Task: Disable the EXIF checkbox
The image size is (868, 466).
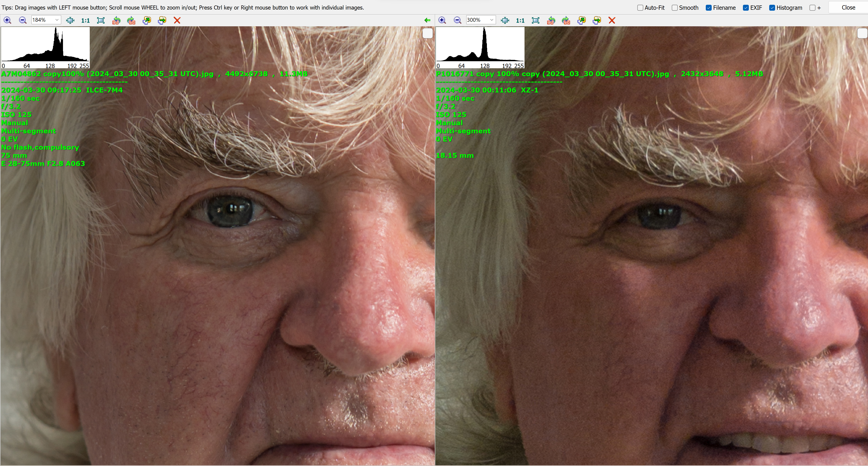Action: pos(746,8)
